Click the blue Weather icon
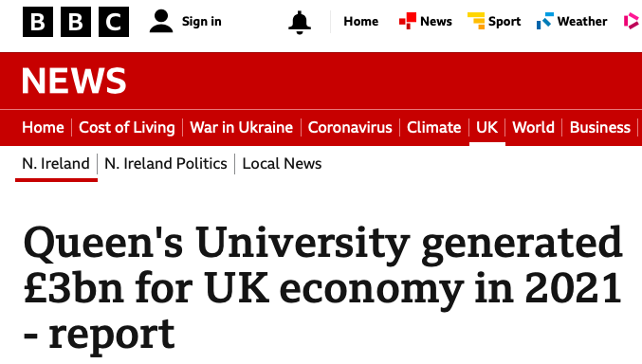The width and height of the screenshot is (642, 364). pos(545,21)
